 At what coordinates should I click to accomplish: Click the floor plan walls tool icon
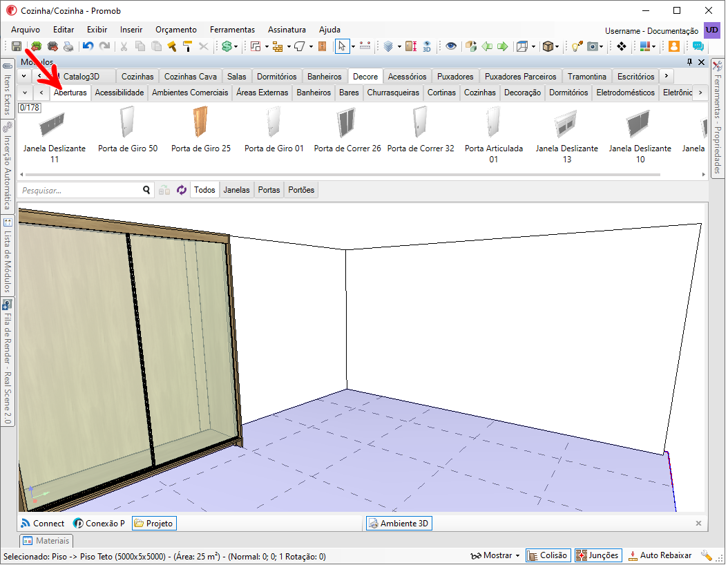[256, 46]
